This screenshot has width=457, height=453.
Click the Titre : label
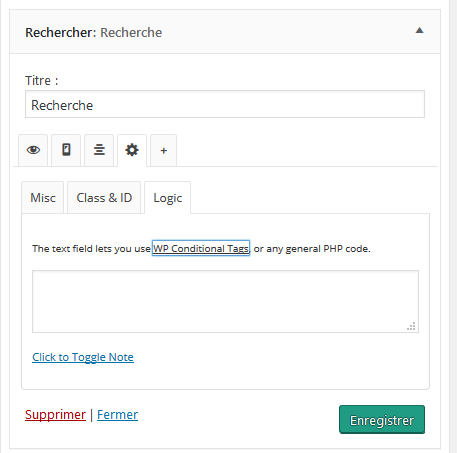(x=42, y=81)
